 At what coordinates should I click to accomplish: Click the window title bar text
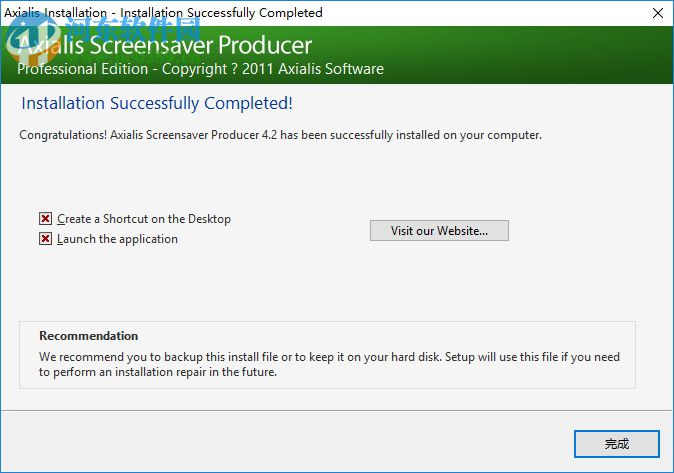(x=163, y=13)
